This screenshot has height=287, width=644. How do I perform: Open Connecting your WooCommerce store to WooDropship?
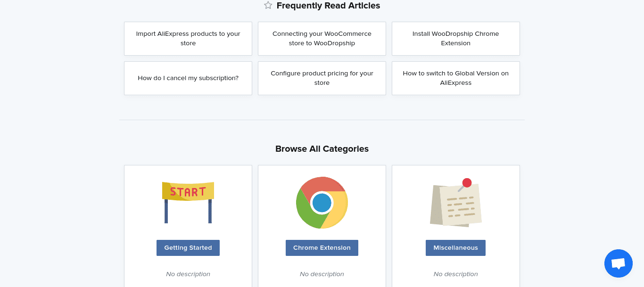coord(322,39)
